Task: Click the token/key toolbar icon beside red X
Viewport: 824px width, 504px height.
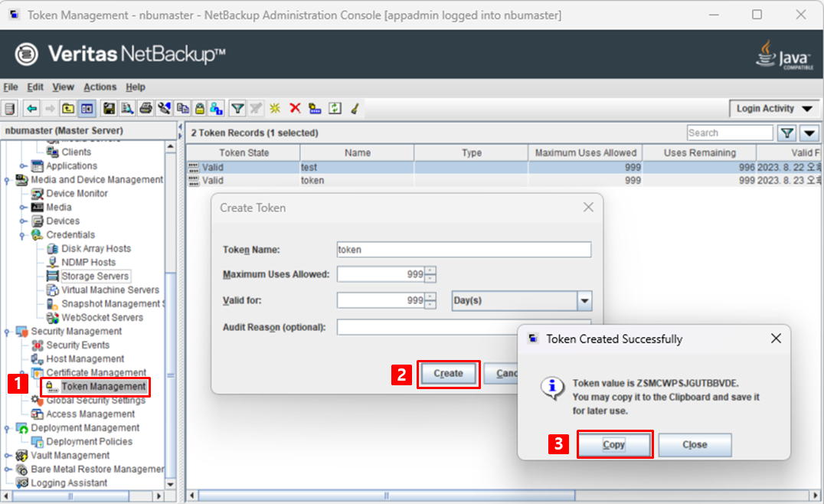Action: pyautogui.click(x=315, y=109)
